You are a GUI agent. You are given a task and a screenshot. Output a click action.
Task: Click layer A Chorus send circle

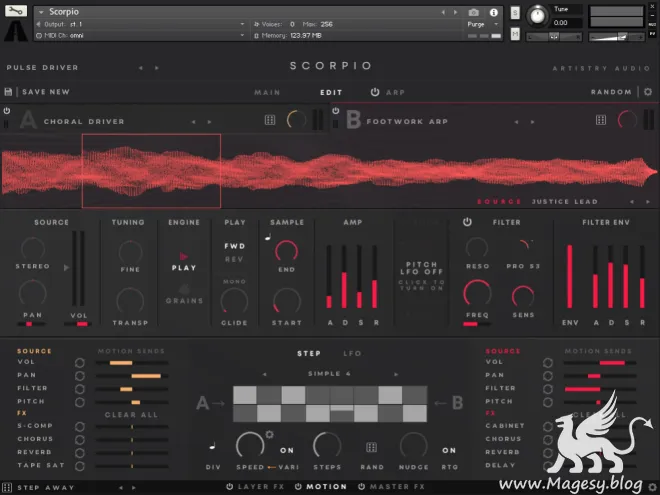80,440
